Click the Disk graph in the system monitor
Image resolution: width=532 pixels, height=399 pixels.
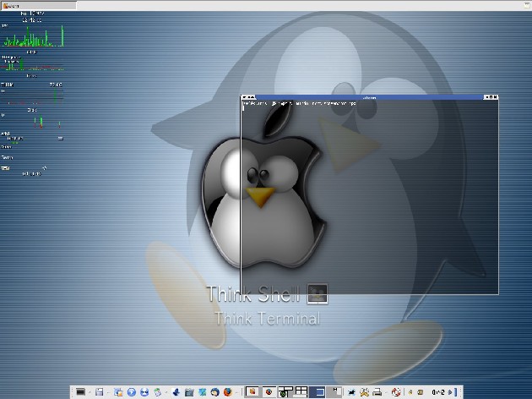pyautogui.click(x=33, y=121)
